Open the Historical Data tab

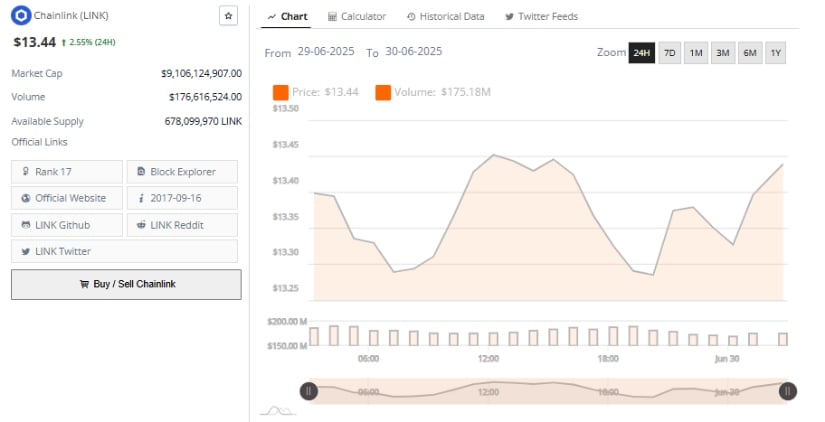(x=446, y=16)
